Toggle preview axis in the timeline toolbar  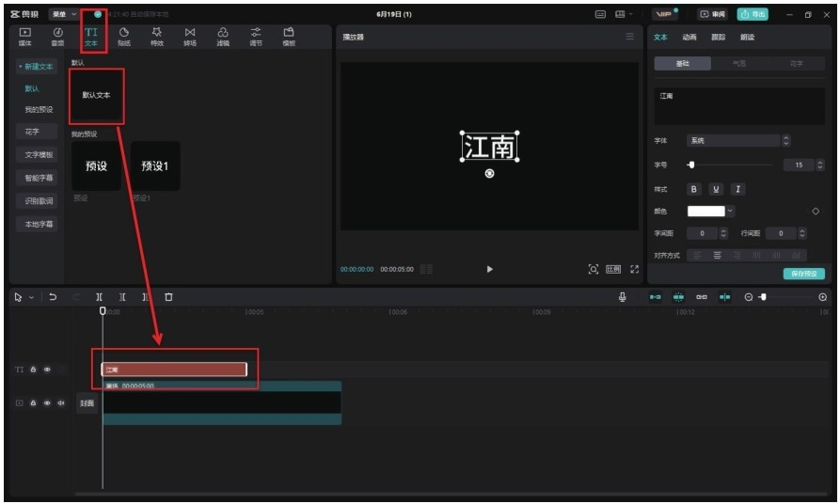click(x=724, y=297)
